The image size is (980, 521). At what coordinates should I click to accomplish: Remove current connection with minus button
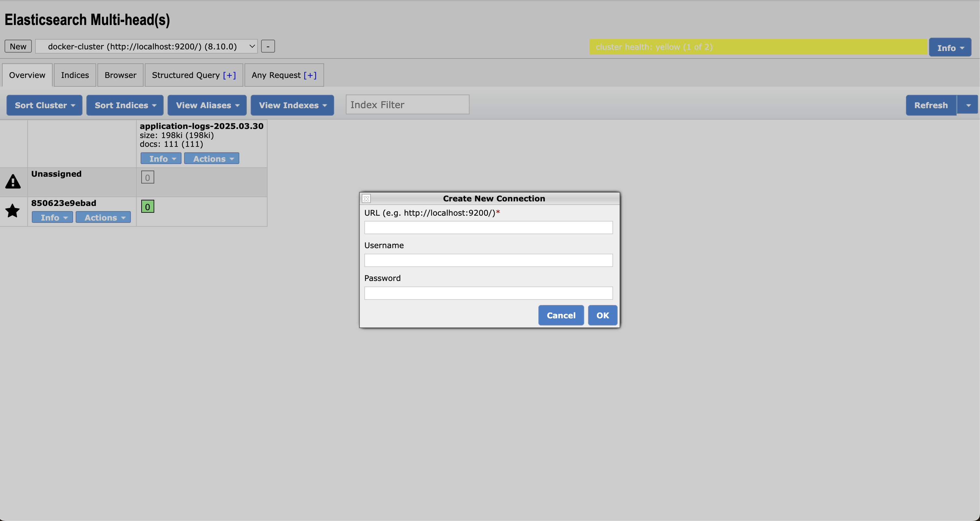[x=268, y=46]
